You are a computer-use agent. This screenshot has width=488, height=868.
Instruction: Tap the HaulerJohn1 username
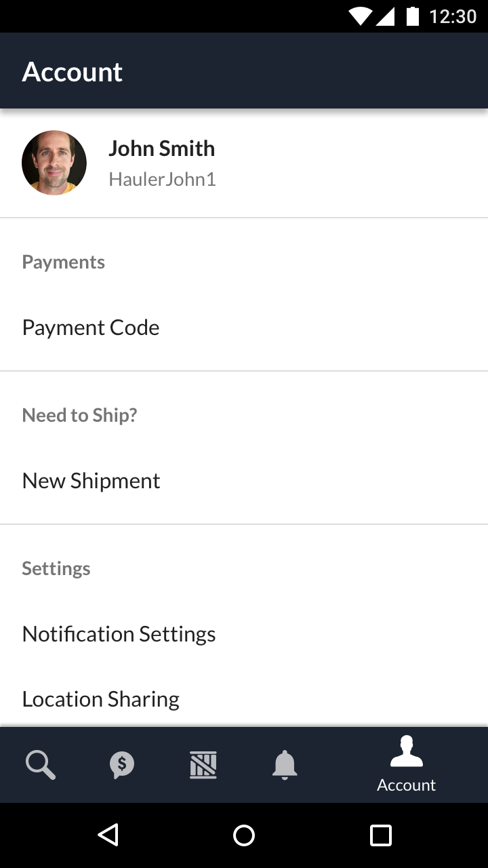pyautogui.click(x=163, y=180)
